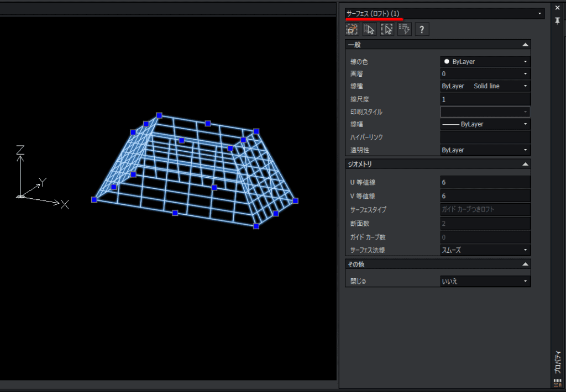Open the サーフェス法線 スムーズ dropdown

(485, 250)
